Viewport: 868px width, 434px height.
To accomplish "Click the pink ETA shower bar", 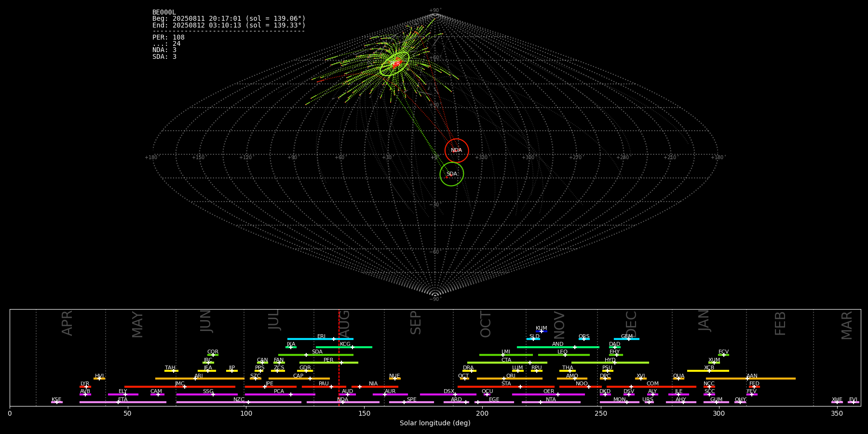I will [123, 402].
